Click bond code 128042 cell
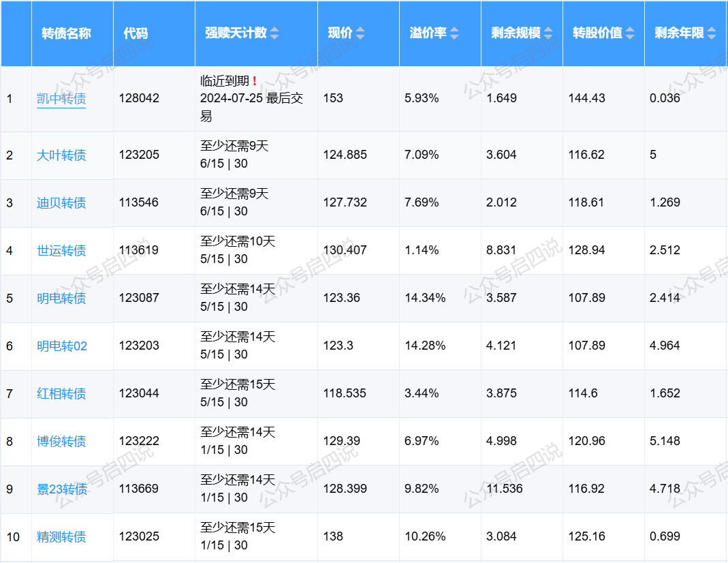The width and height of the screenshot is (728, 563). [x=139, y=98]
